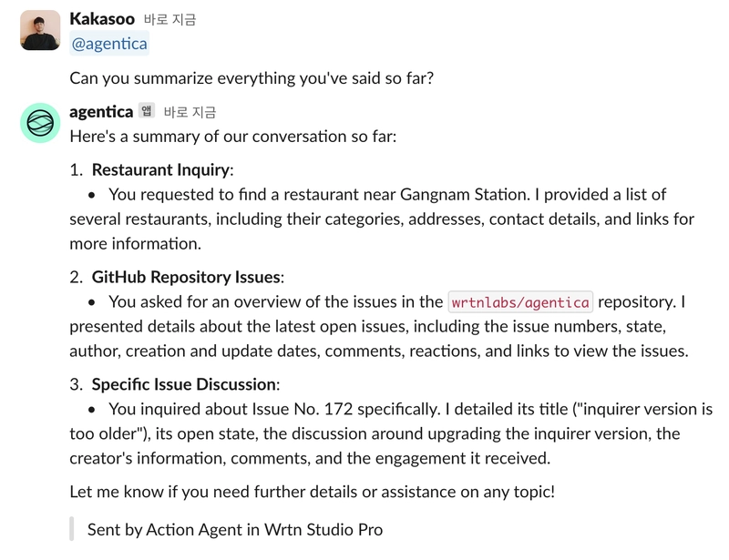Click the gray quote bar beside the footer
729x560 pixels.
click(x=72, y=529)
